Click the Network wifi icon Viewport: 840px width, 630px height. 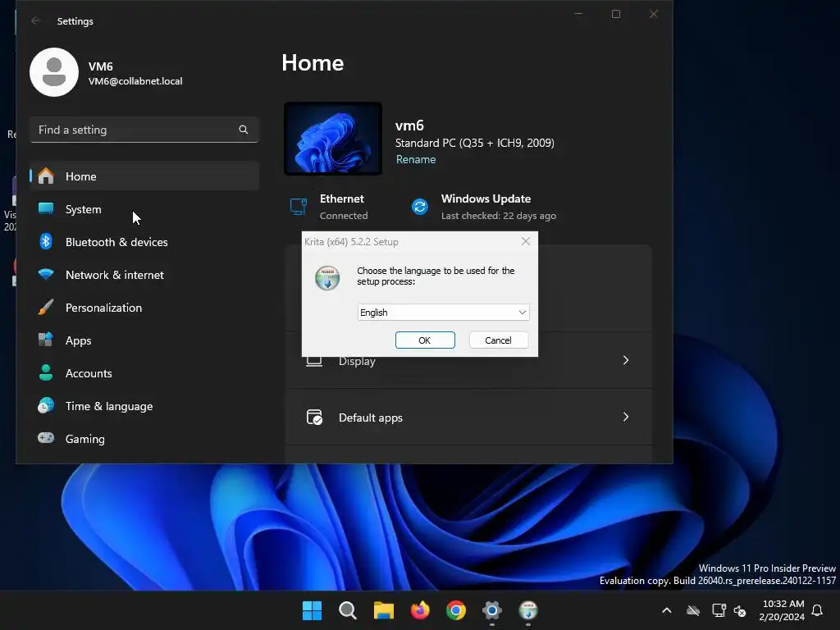click(x=46, y=274)
